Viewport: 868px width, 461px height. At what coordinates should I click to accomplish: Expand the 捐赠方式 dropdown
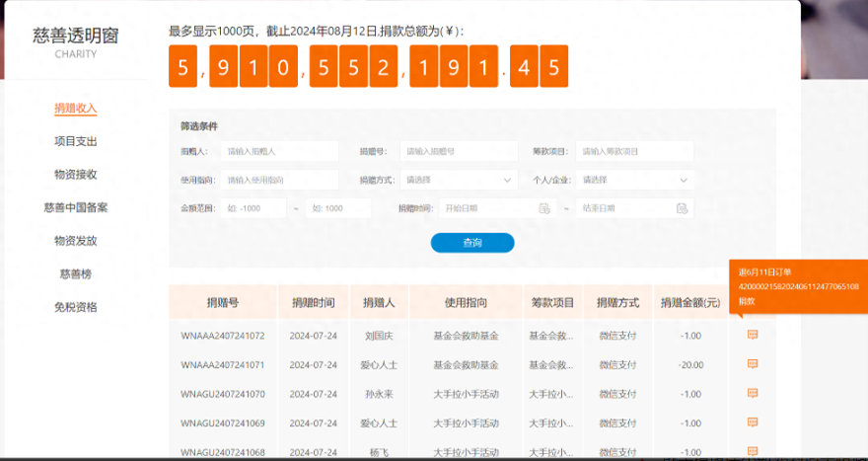[x=459, y=180]
